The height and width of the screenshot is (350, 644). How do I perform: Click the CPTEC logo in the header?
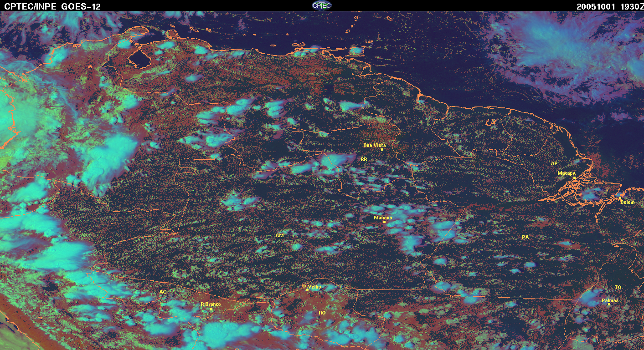tap(322, 5)
